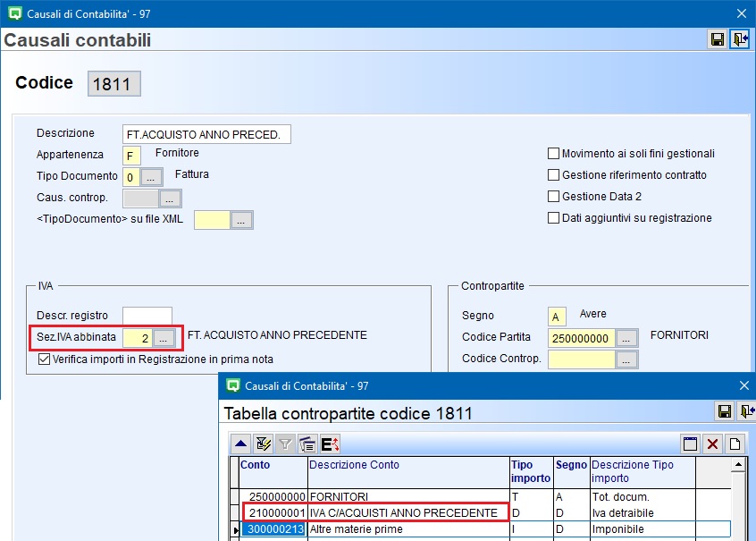756x541 pixels.
Task: Add a new row with the blank page icon
Action: (735, 444)
